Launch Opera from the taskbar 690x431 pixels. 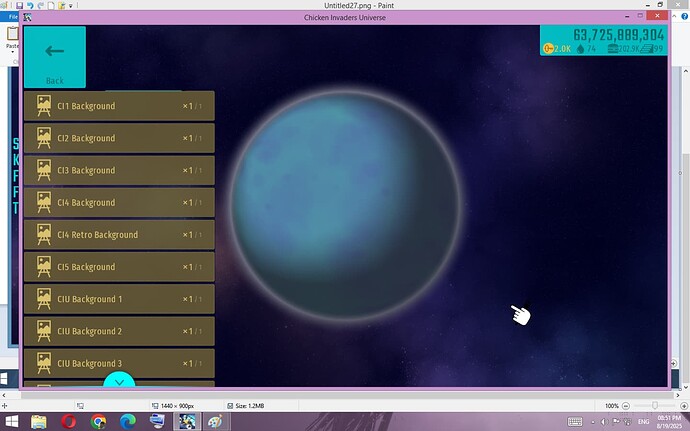68,422
